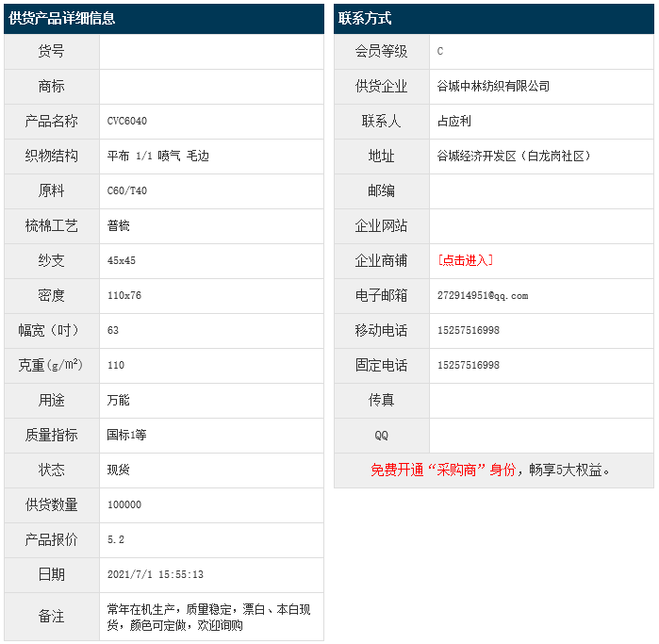Click the raw material value C60/T40
This screenshot has width=659, height=644.
click(x=127, y=191)
